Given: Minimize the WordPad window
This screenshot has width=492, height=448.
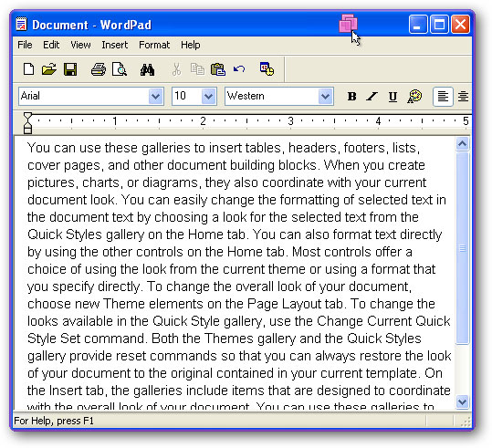Looking at the screenshot, I should tap(418, 24).
